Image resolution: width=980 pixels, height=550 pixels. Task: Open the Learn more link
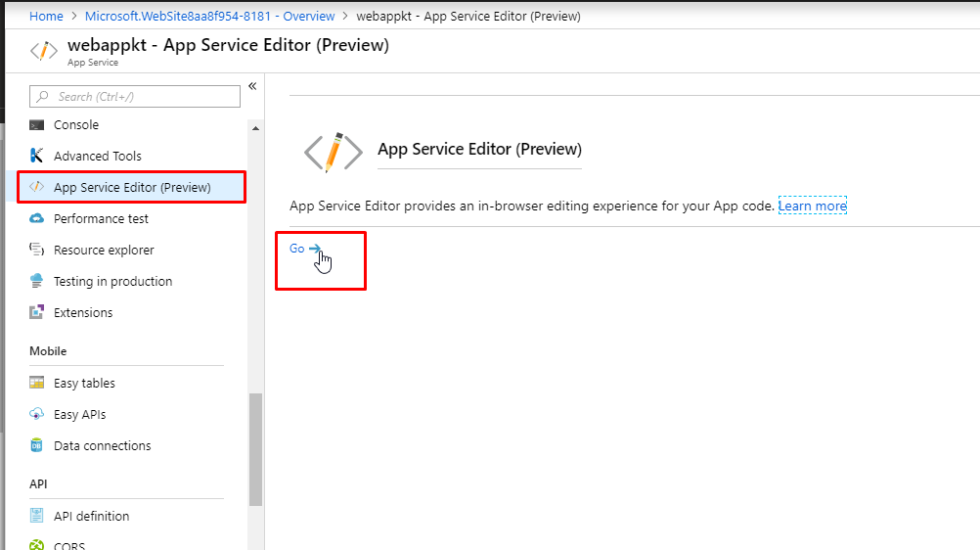pyautogui.click(x=813, y=206)
